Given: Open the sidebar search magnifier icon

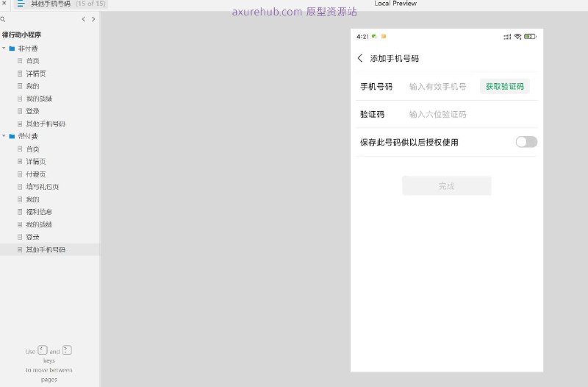Looking at the screenshot, I should click(x=3, y=19).
